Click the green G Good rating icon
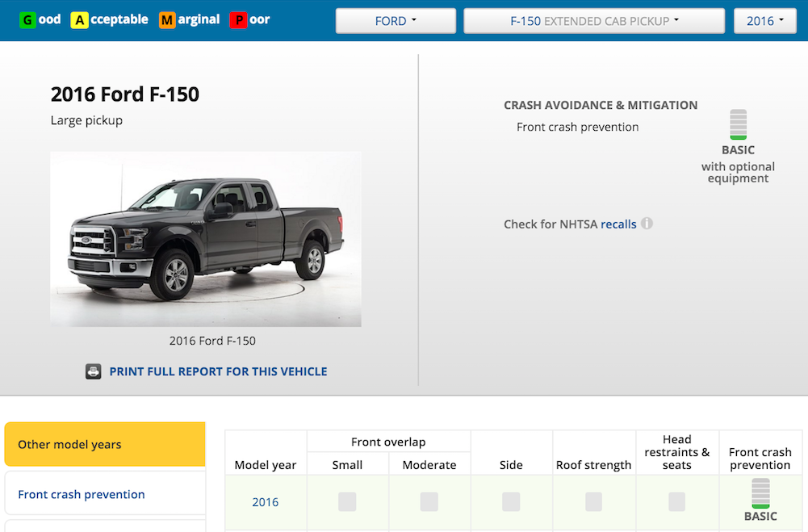The image size is (808, 532). [x=27, y=21]
